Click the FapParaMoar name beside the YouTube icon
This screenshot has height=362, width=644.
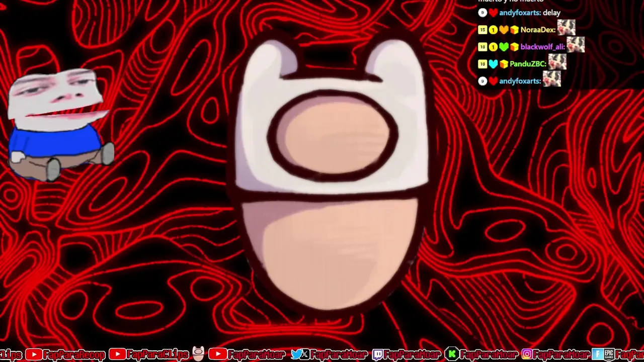click(x=257, y=354)
